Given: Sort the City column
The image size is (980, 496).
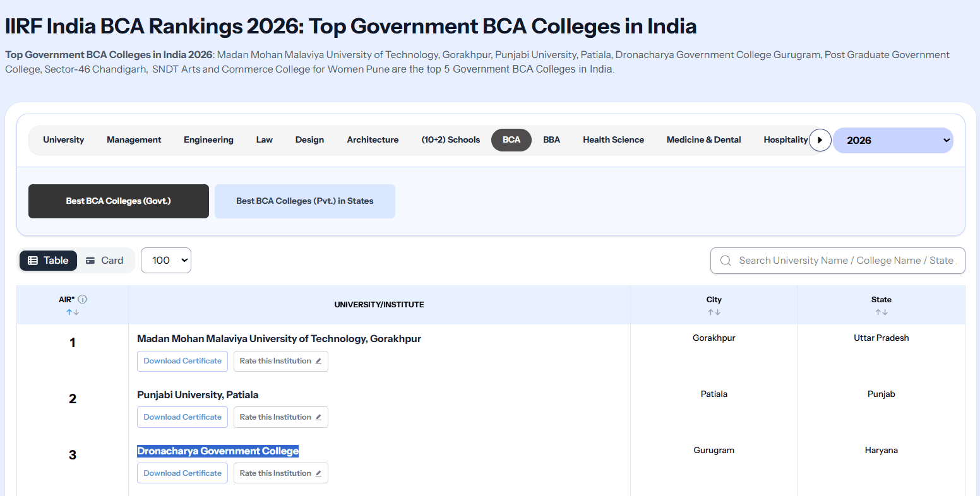Looking at the screenshot, I should point(714,312).
